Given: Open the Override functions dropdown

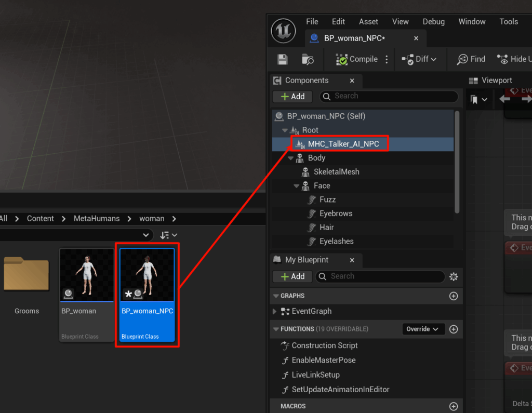Looking at the screenshot, I should (x=423, y=329).
